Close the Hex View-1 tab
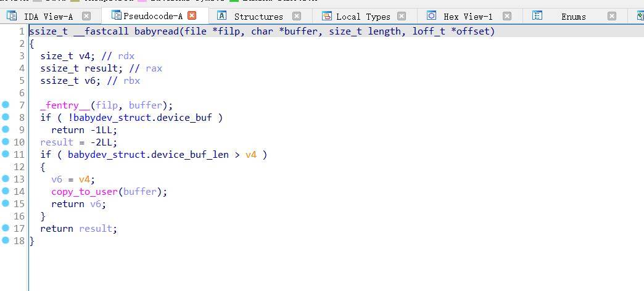 507,16
